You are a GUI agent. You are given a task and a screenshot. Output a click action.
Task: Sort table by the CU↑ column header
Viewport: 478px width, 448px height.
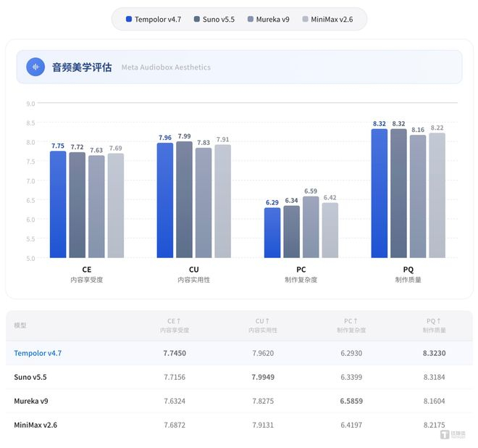point(263,325)
